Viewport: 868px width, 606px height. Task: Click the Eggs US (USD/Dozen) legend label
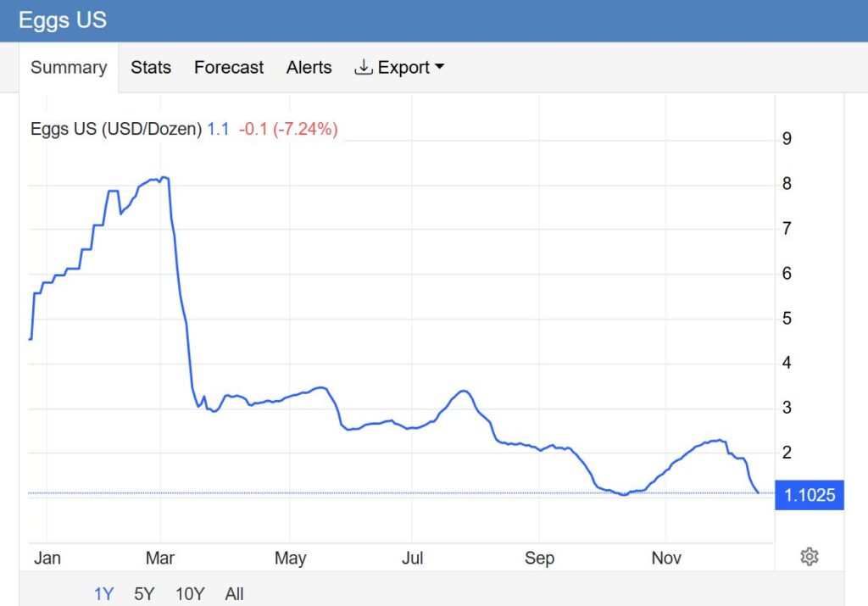116,130
